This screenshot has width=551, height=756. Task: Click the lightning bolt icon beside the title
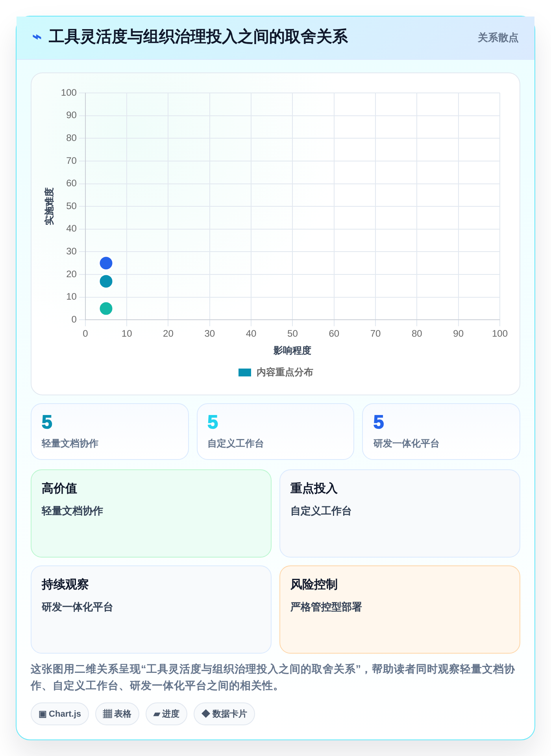(x=37, y=37)
